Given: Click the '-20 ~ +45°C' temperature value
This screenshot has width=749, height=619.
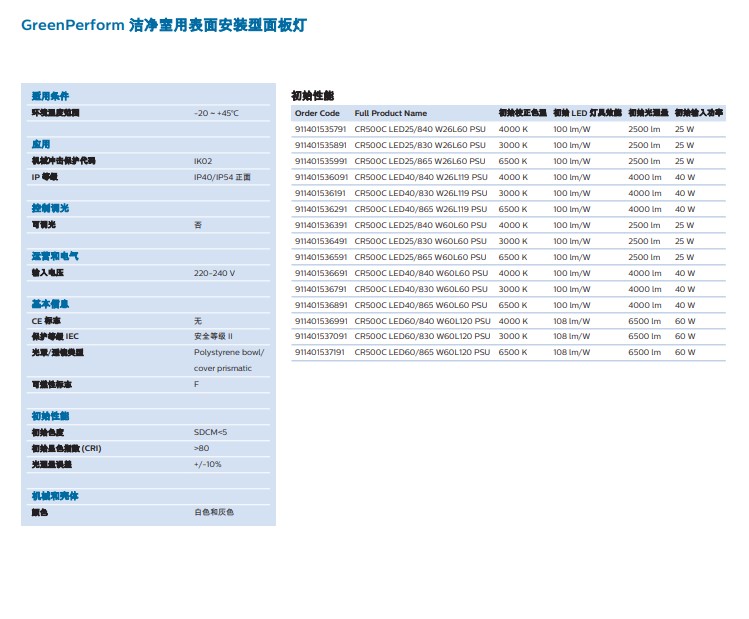Looking at the screenshot, I should pyautogui.click(x=216, y=113).
